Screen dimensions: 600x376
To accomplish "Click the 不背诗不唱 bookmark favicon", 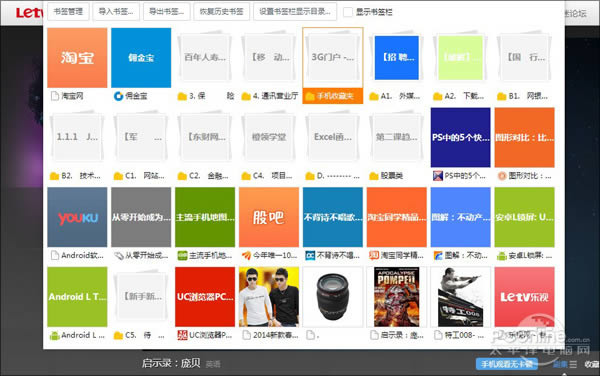I will [310, 256].
